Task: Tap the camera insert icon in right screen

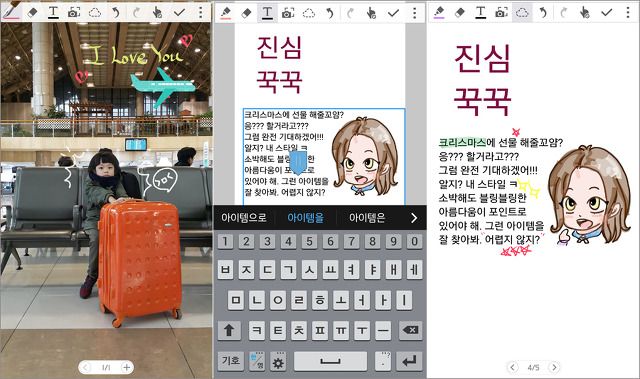Action: tap(501, 13)
